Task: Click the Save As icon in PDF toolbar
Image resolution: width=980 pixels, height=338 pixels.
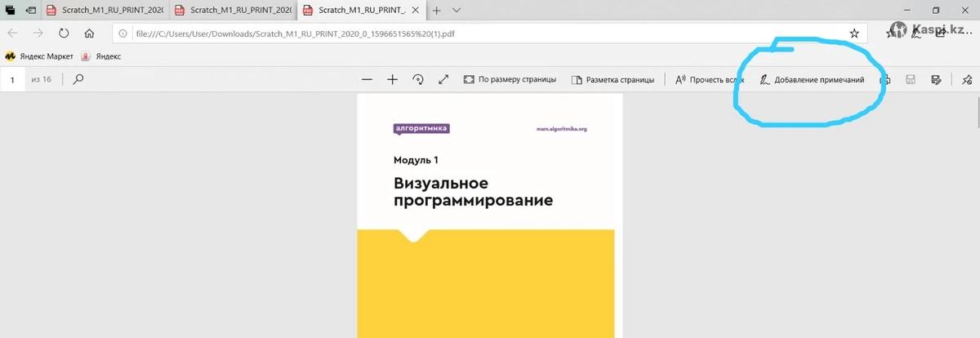Action: pyautogui.click(x=936, y=80)
